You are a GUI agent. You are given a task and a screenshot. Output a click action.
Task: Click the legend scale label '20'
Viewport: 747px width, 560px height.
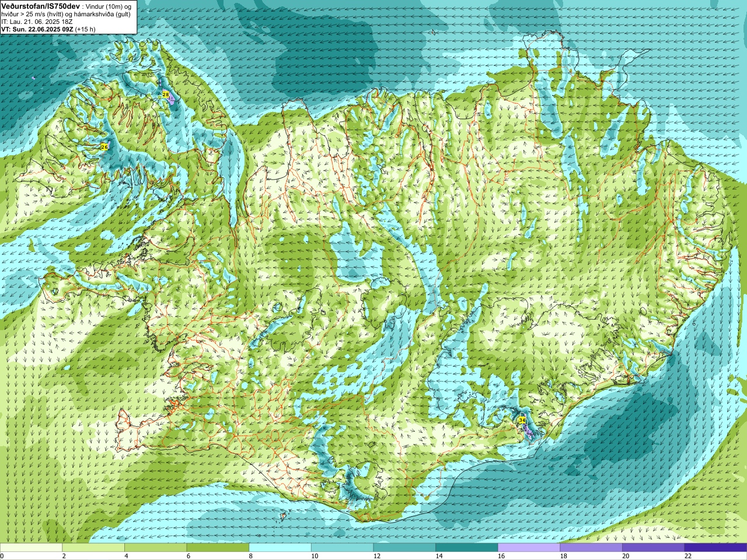click(x=626, y=556)
